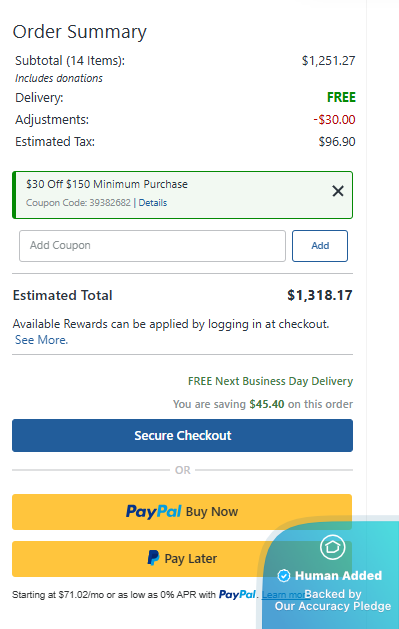This screenshot has width=399, height=629.
Task: Proceed with Secure Checkout
Action: click(182, 436)
